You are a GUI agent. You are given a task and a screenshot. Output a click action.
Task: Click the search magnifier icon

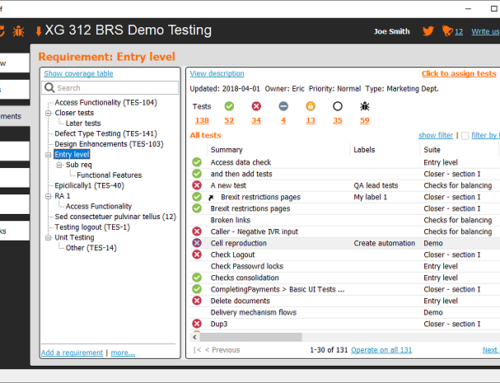[49, 88]
